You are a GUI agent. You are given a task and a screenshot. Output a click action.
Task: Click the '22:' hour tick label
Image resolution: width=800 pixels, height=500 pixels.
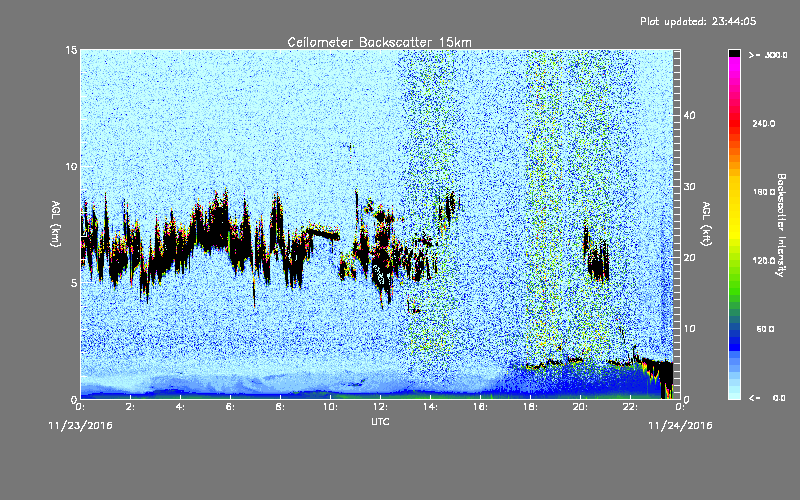tap(630, 407)
